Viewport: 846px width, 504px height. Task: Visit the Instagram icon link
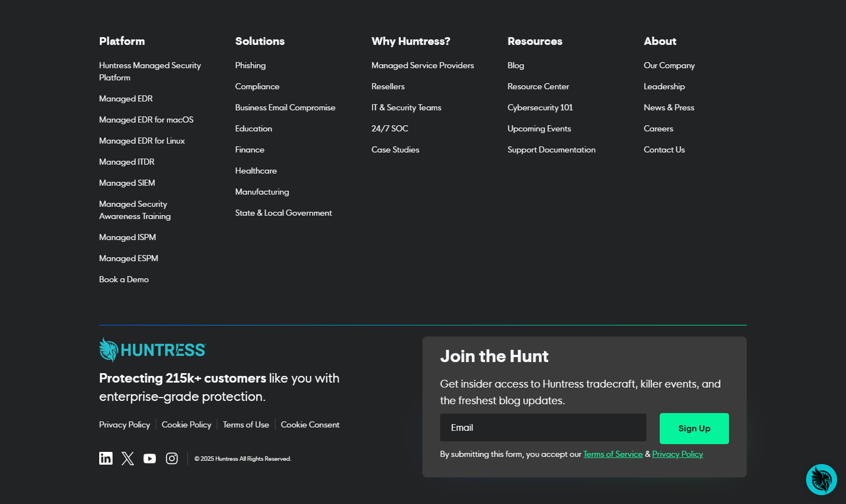[172, 459]
